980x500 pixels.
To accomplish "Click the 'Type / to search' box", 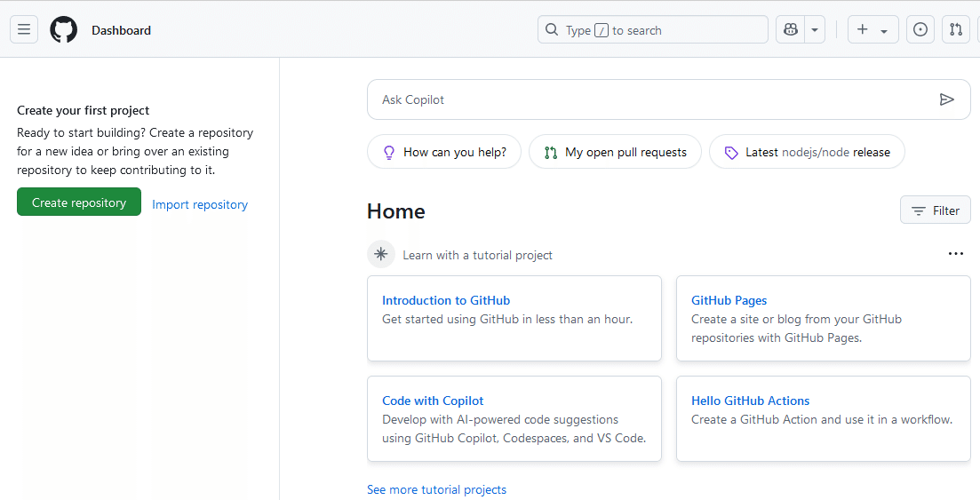I will [653, 29].
